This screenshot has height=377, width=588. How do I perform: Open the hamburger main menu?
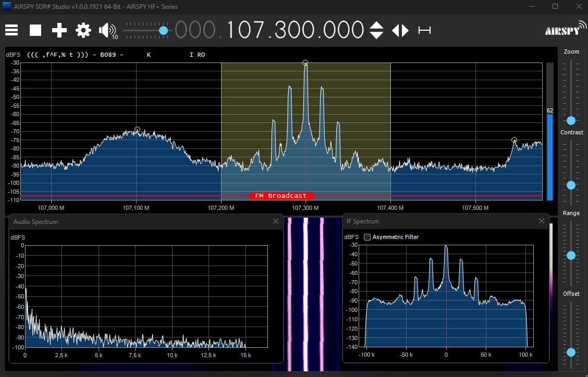[x=11, y=30]
